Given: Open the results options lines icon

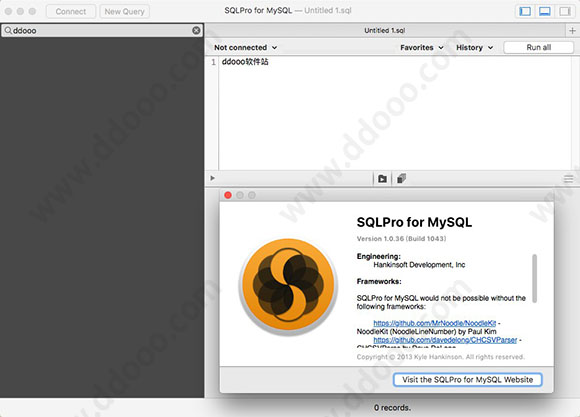Looking at the screenshot, I should [x=569, y=179].
